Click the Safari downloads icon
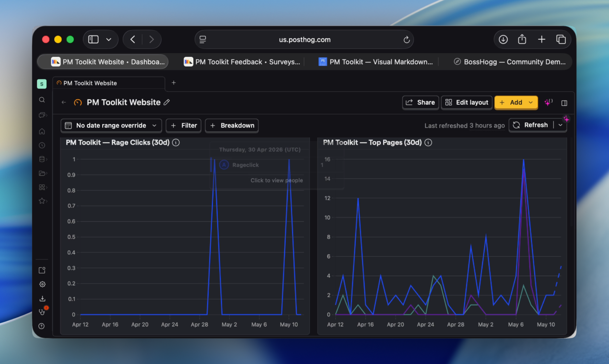The width and height of the screenshot is (609, 364). [x=503, y=40]
